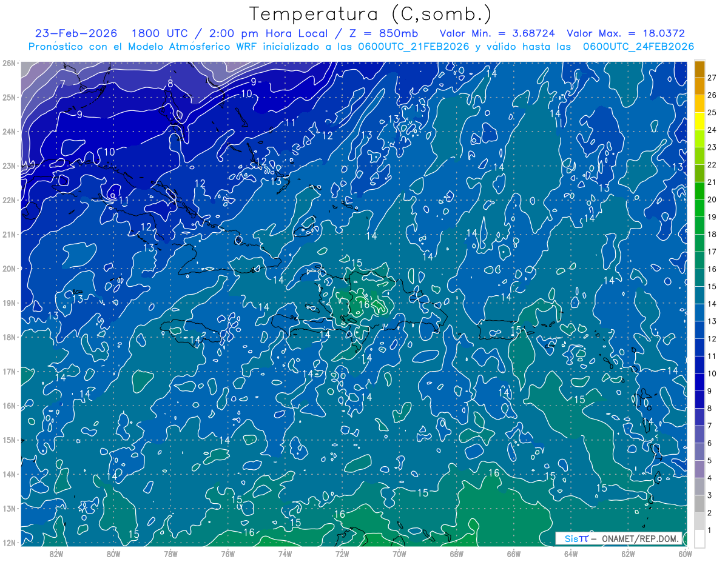
Task: Click the longitude axis label "74W"
Action: tap(285, 553)
